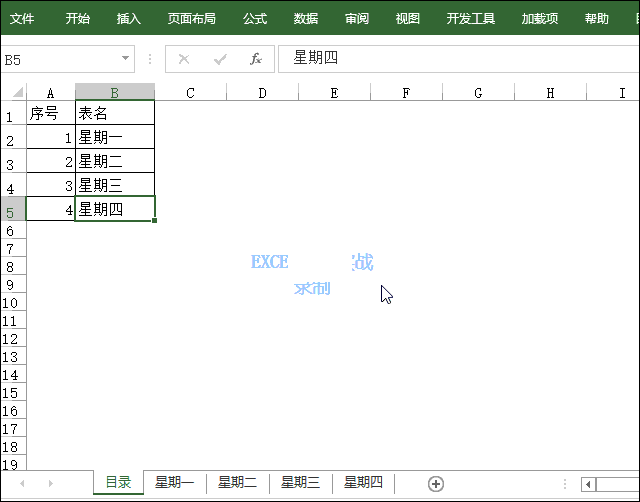
Task: Click cell A2 with value 1
Action: pyautogui.click(x=51, y=137)
